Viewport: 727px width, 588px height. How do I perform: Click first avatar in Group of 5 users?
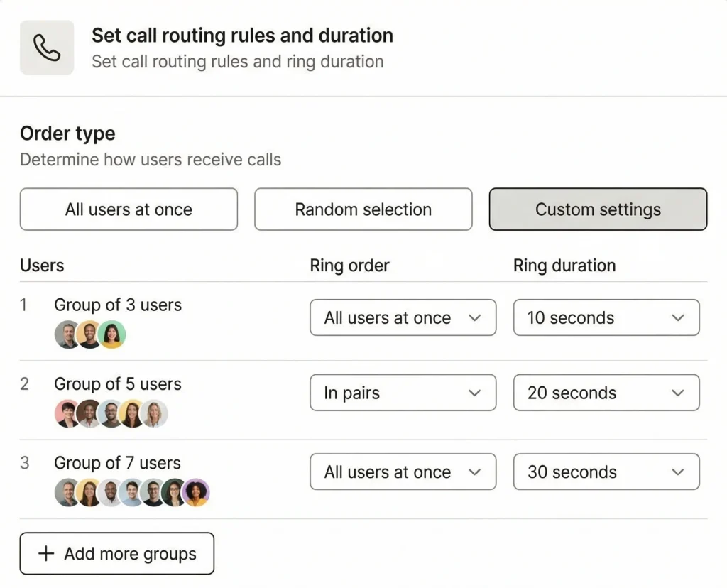coord(67,414)
